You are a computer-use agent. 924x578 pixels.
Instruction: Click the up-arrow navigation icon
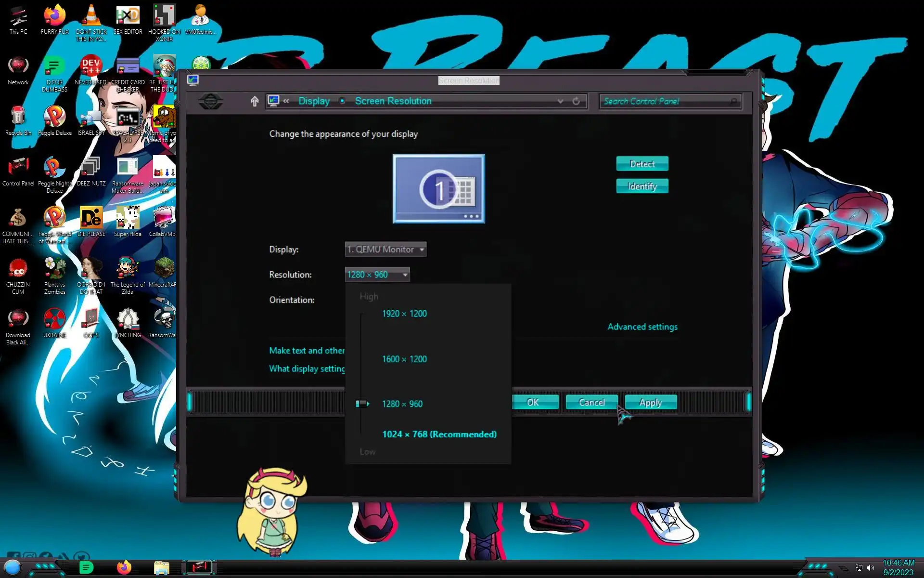coord(255,101)
